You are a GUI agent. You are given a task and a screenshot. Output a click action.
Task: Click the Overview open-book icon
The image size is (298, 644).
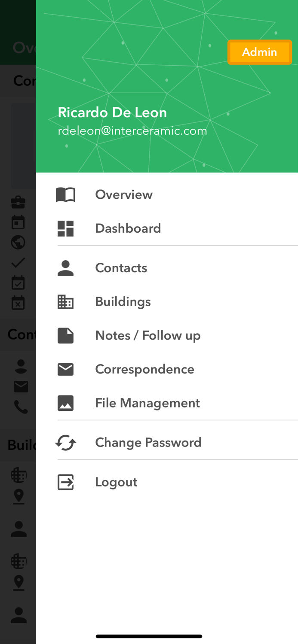coord(65,194)
